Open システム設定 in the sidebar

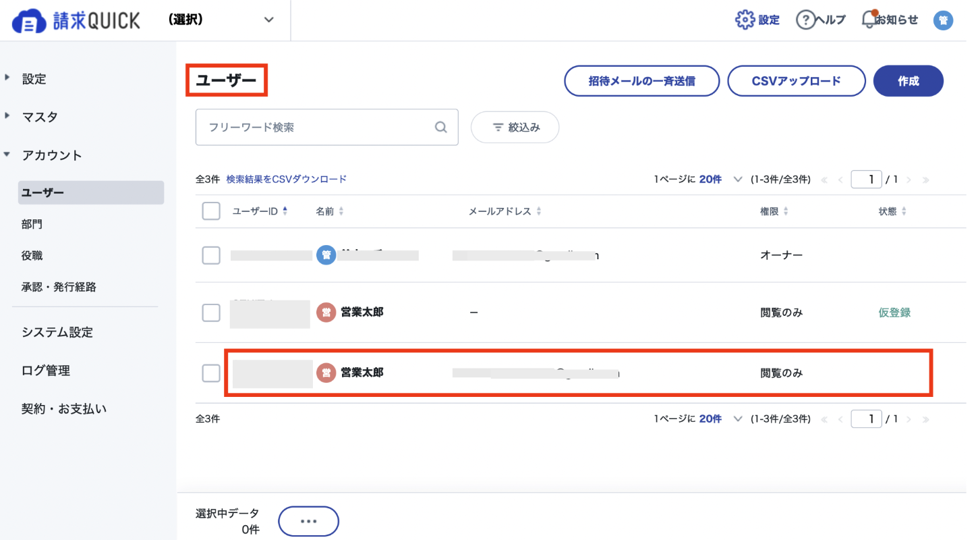pyautogui.click(x=57, y=332)
